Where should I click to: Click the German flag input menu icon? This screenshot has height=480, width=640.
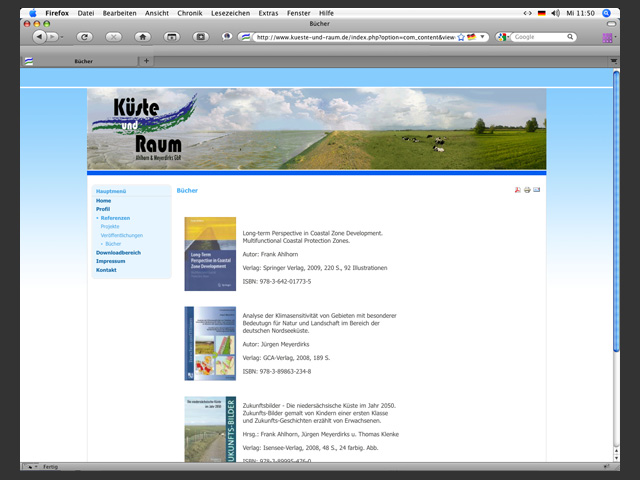point(542,13)
